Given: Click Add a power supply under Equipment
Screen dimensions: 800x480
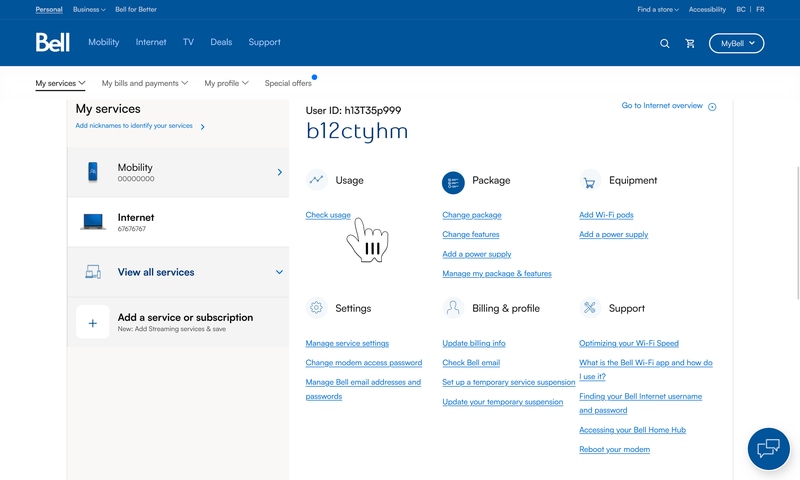Looking at the screenshot, I should tap(613, 234).
